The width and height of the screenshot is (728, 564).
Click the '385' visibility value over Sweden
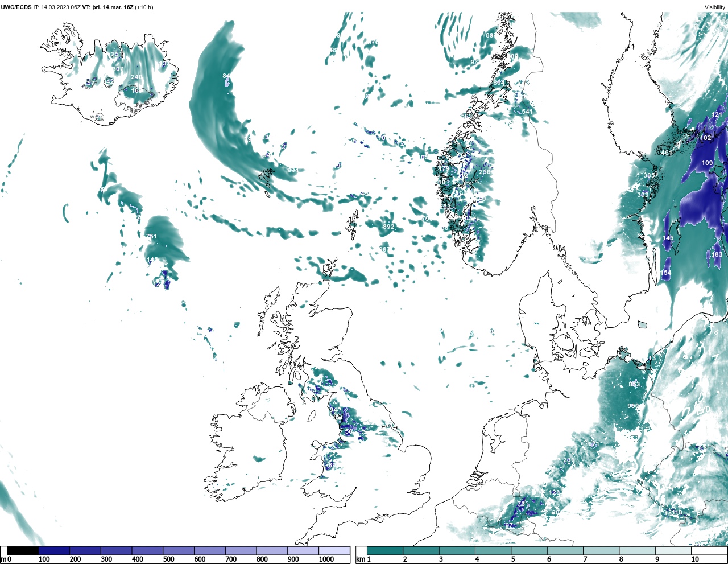point(649,175)
